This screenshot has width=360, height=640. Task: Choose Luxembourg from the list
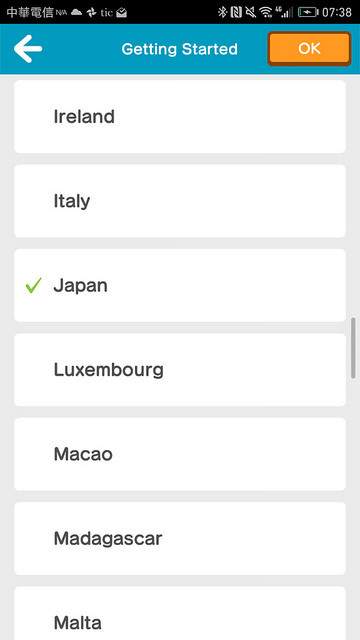(180, 370)
